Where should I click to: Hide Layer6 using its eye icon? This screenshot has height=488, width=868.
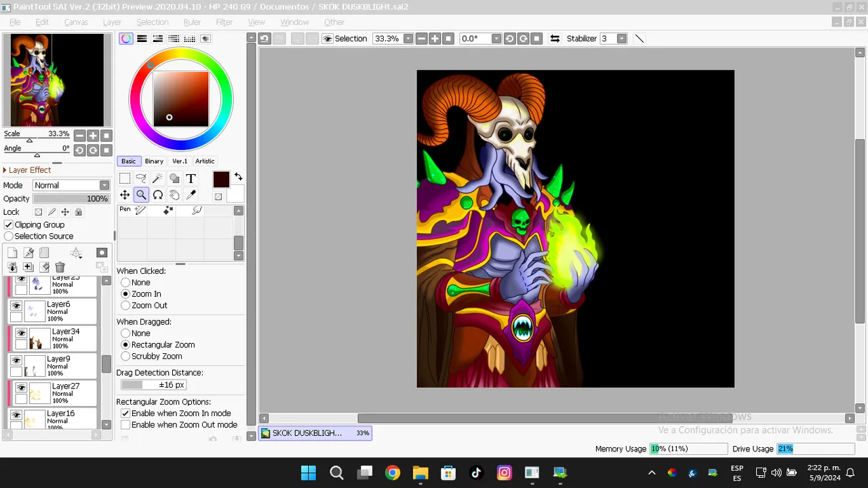point(16,306)
